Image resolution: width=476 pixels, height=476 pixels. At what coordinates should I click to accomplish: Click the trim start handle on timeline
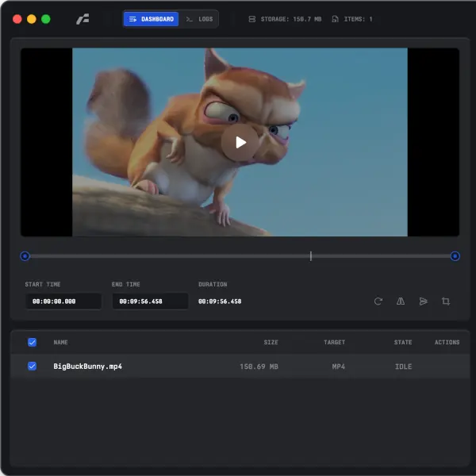(x=25, y=256)
